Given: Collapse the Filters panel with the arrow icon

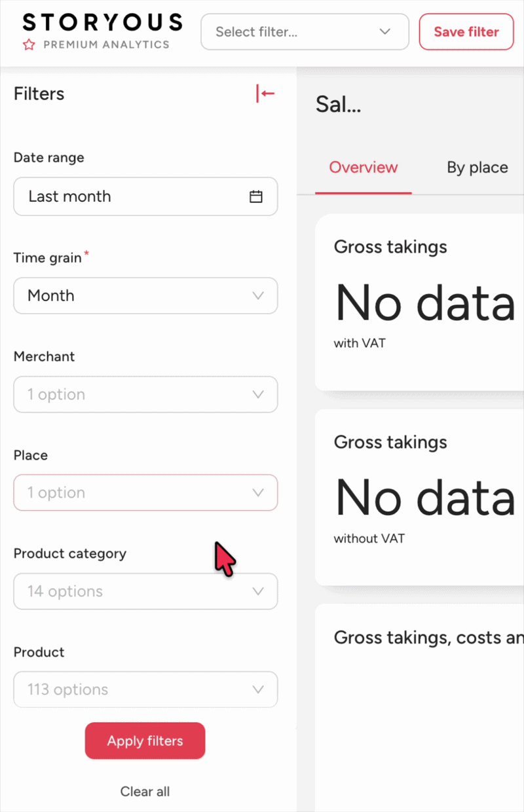Looking at the screenshot, I should [265, 94].
